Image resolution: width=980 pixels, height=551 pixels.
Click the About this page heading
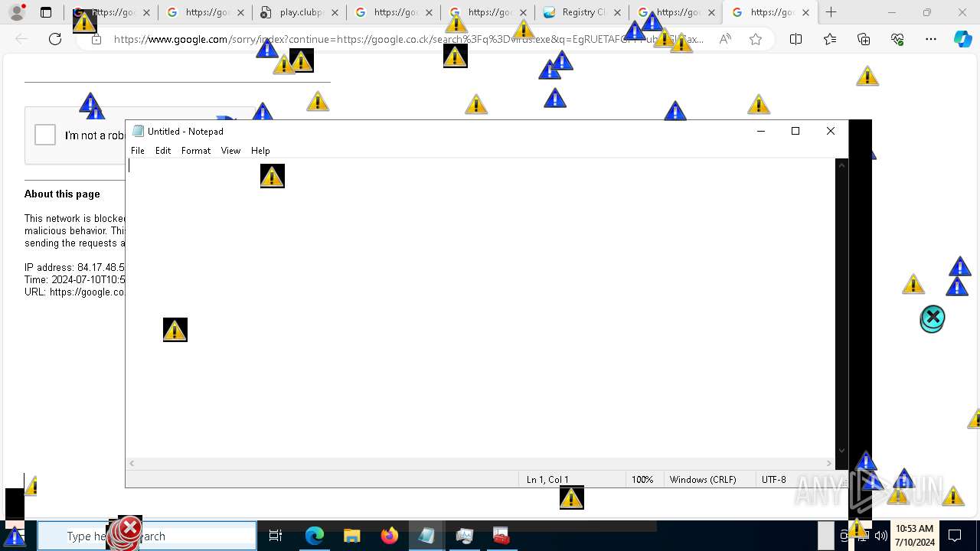point(62,194)
